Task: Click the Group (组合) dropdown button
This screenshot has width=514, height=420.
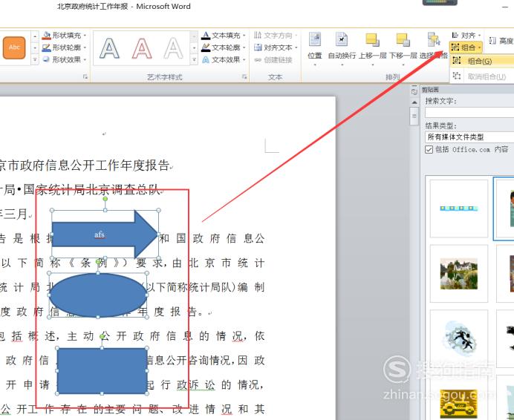Action: click(466, 47)
